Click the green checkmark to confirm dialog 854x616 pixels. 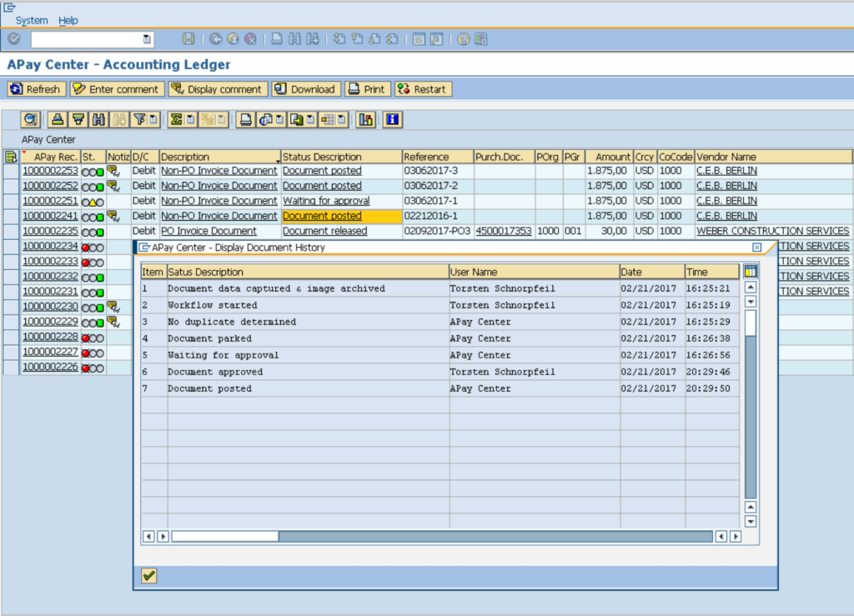pyautogui.click(x=148, y=576)
